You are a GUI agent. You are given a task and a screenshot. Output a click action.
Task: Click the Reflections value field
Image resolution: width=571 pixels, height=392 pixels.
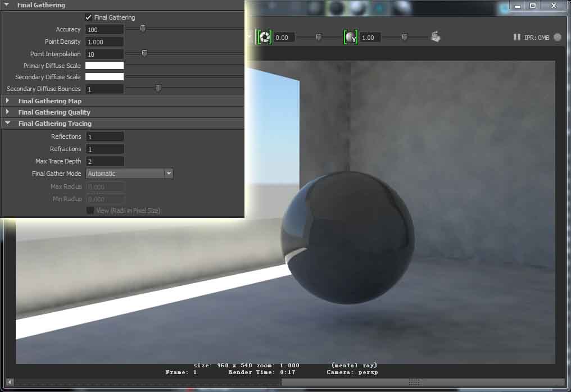tap(105, 137)
